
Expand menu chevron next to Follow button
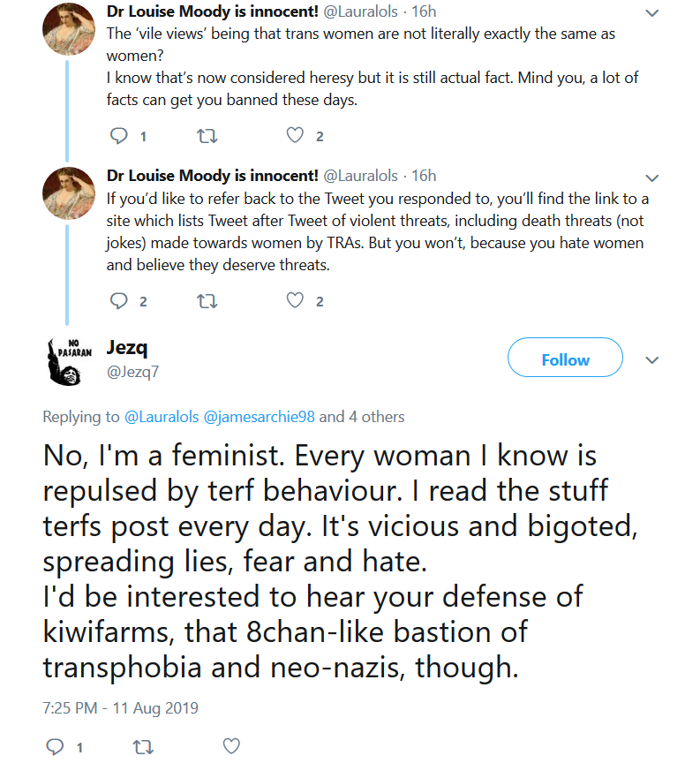click(x=651, y=360)
